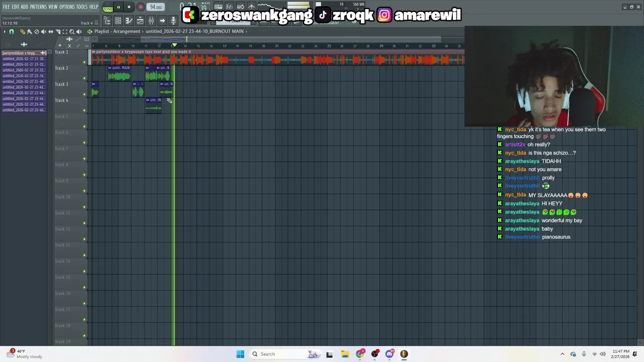Image resolution: width=644 pixels, height=362 pixels.
Task: Select the Delete tool in playlist
Action: [x=37, y=32]
